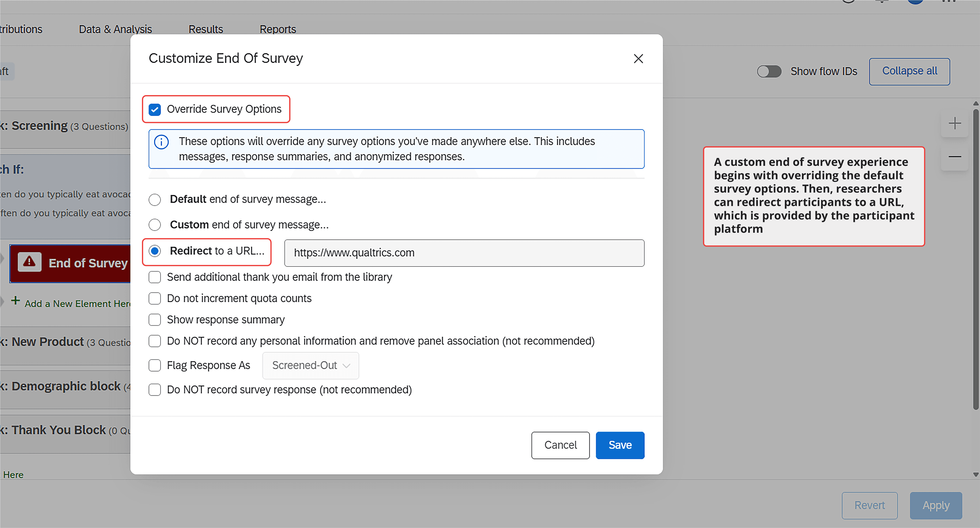980x528 pixels.
Task: Select Default end of survey message
Action: click(154, 200)
